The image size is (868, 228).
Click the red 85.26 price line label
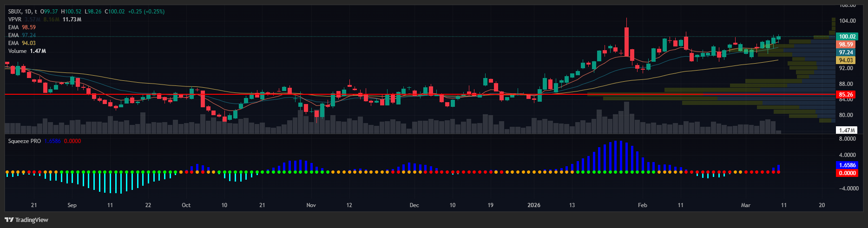846,94
